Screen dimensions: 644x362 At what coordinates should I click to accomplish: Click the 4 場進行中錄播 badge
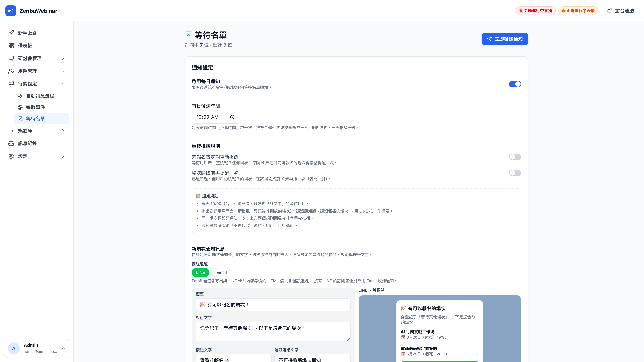pyautogui.click(x=578, y=11)
